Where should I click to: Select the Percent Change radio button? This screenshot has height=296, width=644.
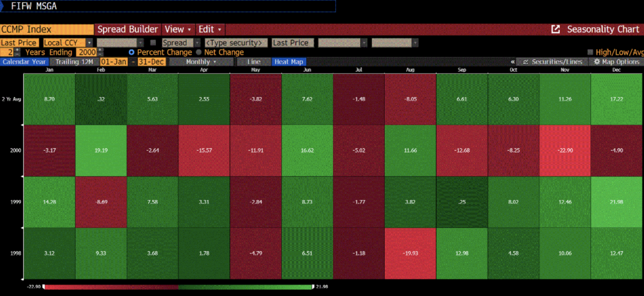(132, 52)
